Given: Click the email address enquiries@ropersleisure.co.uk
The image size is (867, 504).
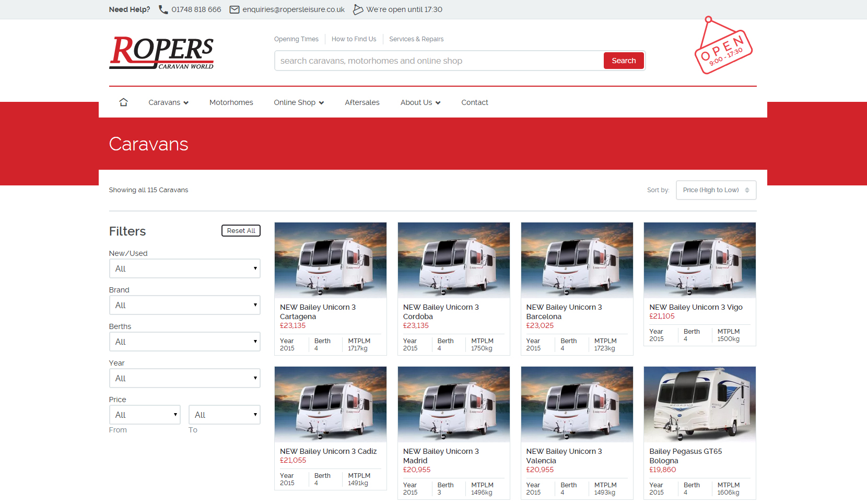Looking at the screenshot, I should click(x=294, y=9).
